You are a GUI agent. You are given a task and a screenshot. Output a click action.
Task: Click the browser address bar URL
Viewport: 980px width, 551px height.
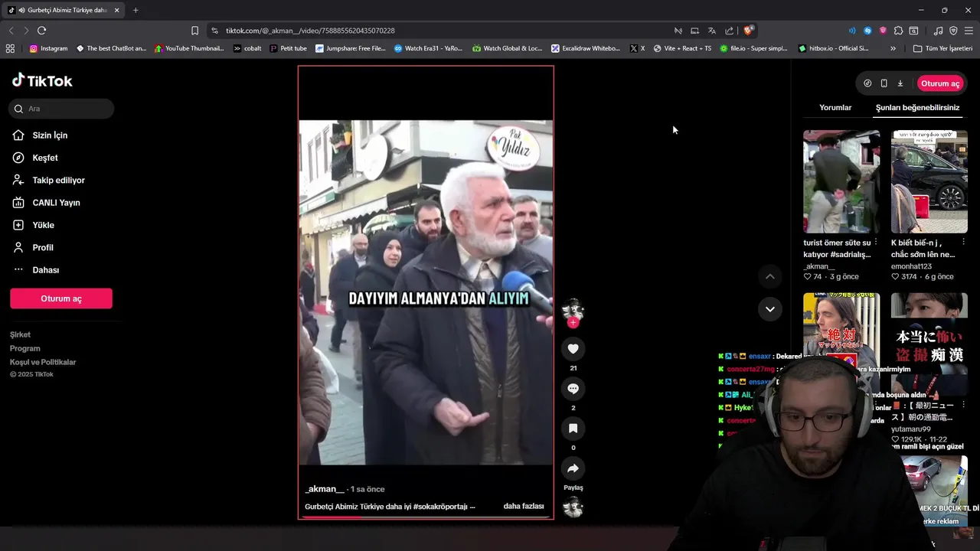(310, 31)
